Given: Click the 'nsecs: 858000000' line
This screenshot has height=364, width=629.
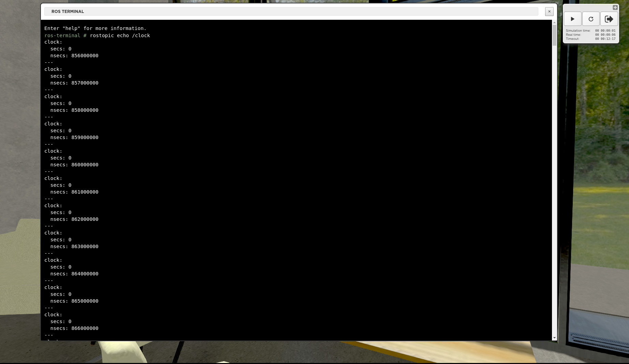Looking at the screenshot, I should pos(74,110).
